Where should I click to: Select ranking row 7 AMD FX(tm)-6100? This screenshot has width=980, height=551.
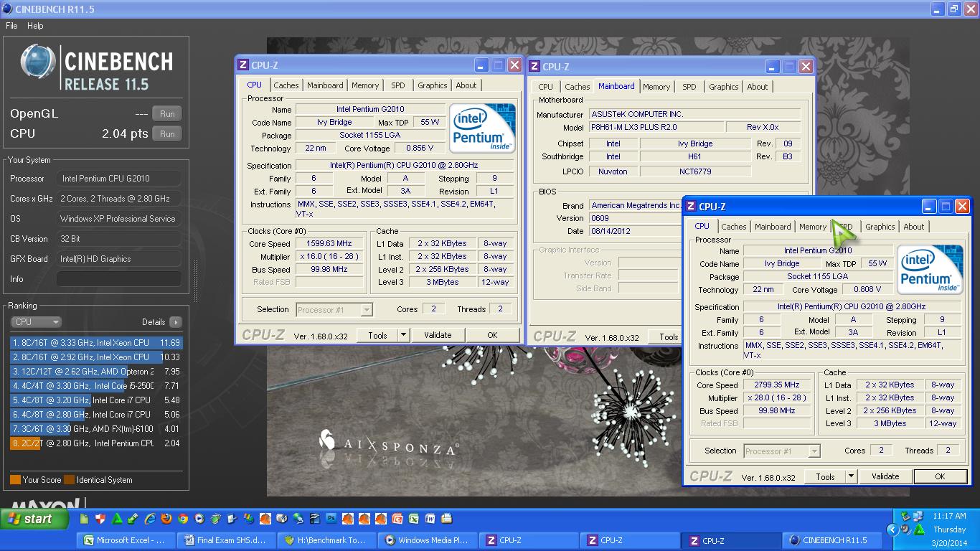[96, 429]
